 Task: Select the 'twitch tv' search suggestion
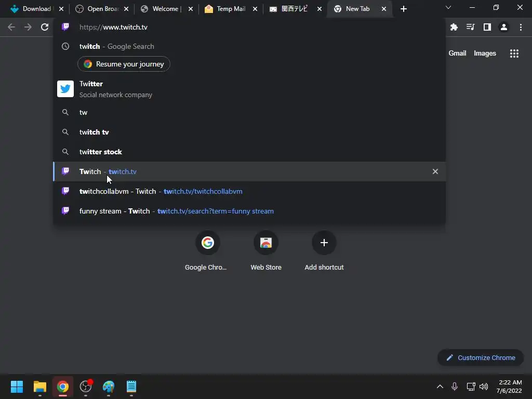[249, 132]
